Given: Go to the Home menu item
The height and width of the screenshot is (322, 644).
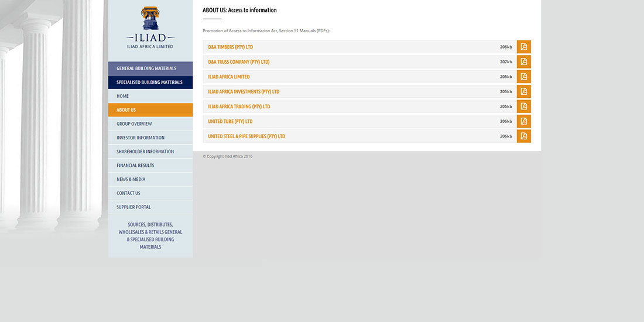Looking at the screenshot, I should tap(123, 96).
